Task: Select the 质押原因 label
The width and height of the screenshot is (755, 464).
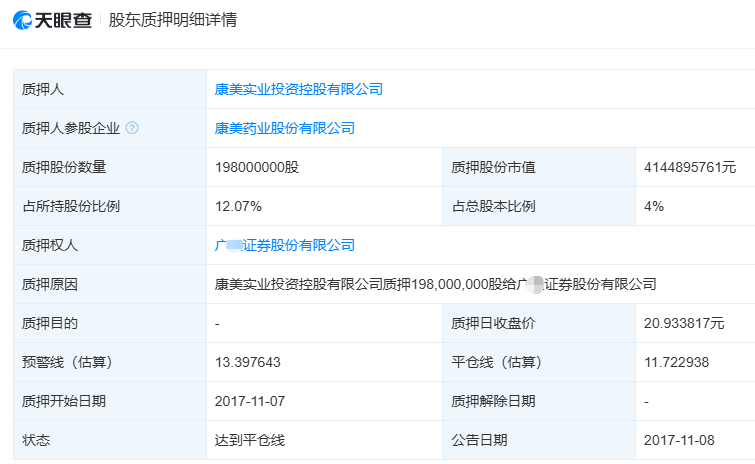Action: tap(50, 284)
